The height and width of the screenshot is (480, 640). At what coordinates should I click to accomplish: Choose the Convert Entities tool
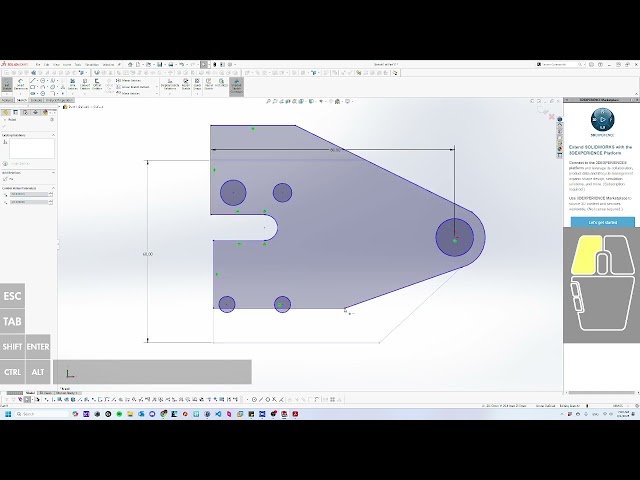(x=85, y=84)
